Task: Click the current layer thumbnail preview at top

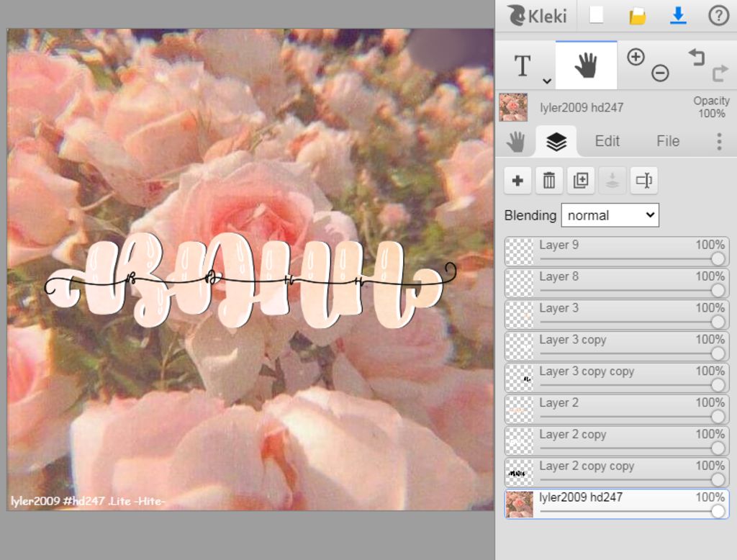Action: coord(512,107)
